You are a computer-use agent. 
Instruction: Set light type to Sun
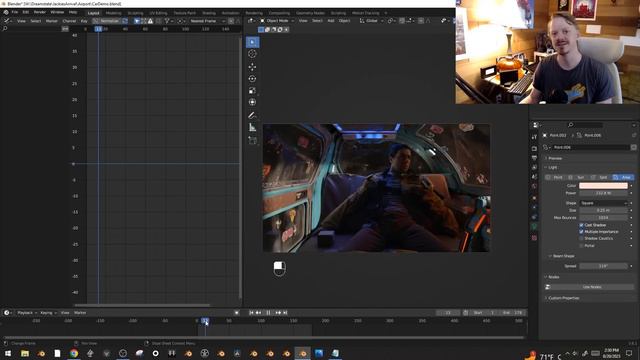click(x=578, y=177)
